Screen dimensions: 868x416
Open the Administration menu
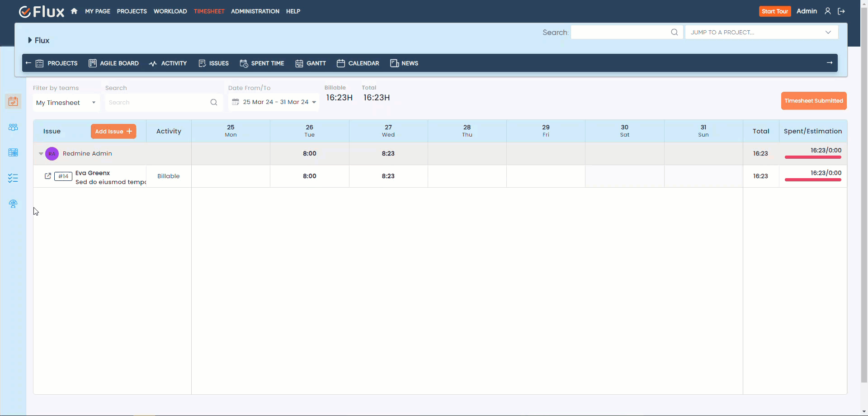tap(255, 11)
